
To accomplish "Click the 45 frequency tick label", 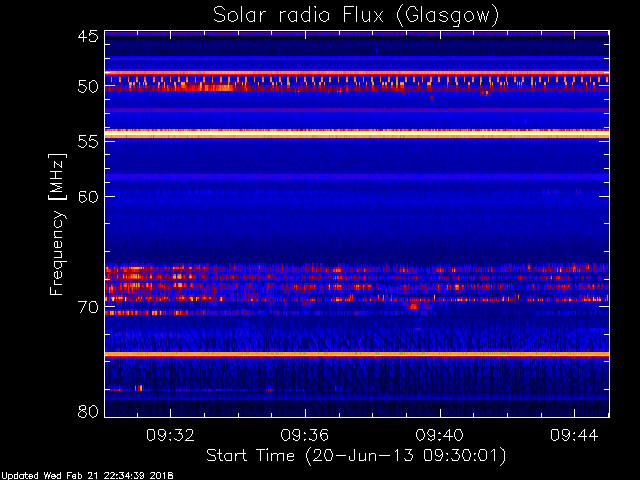I will [88, 37].
